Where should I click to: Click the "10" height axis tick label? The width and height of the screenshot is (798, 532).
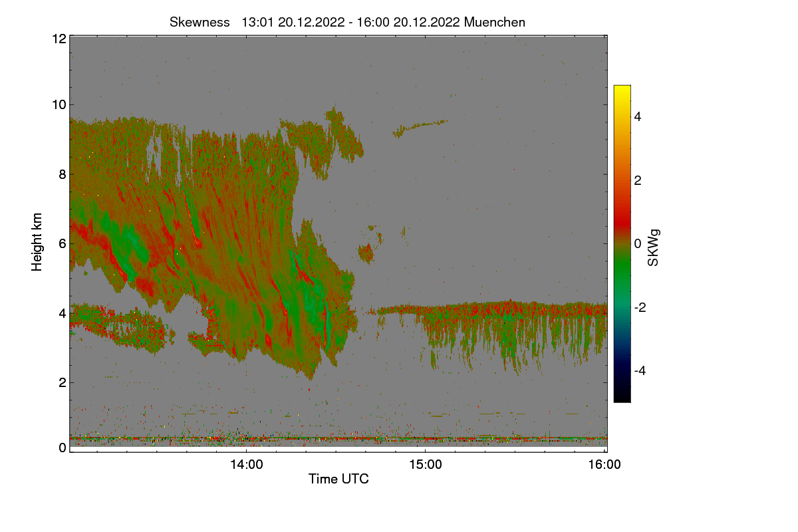(59, 104)
